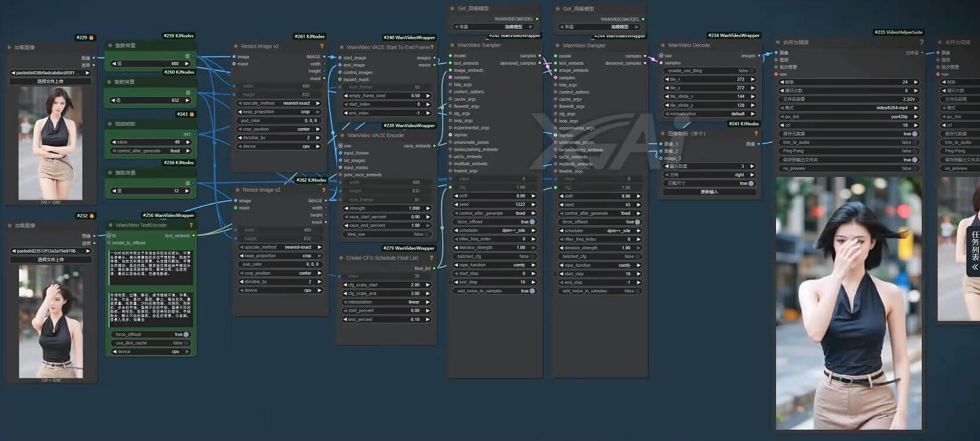Screen dimensions: 980x441
Task: Click 选择文件上传 button in #232 加载图像 node
Action: pos(51,259)
